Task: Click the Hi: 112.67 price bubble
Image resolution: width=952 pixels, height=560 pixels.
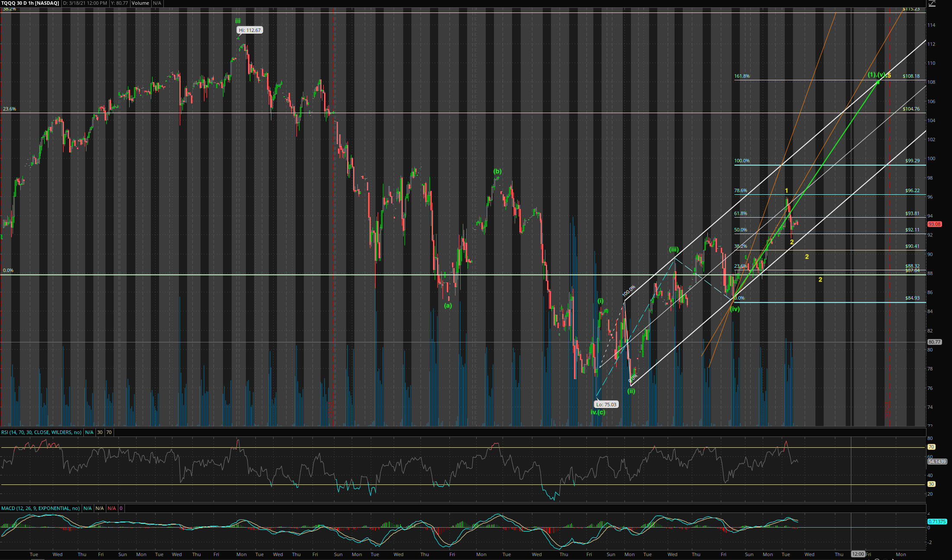Action: (250, 30)
